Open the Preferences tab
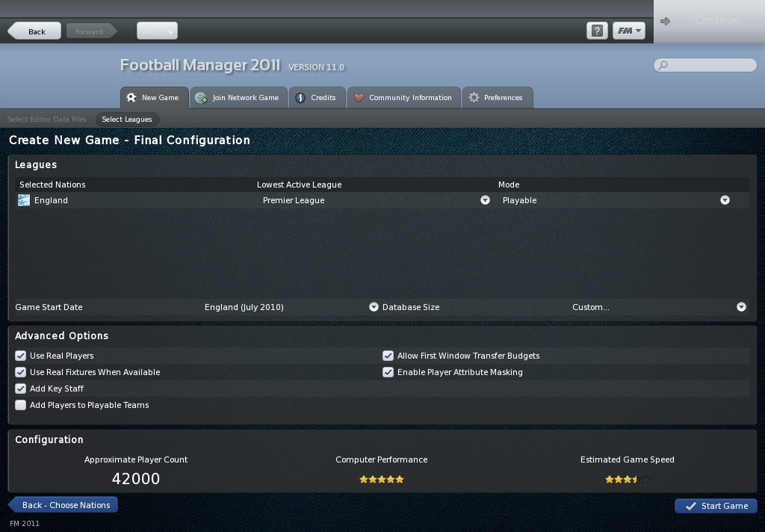 click(498, 98)
